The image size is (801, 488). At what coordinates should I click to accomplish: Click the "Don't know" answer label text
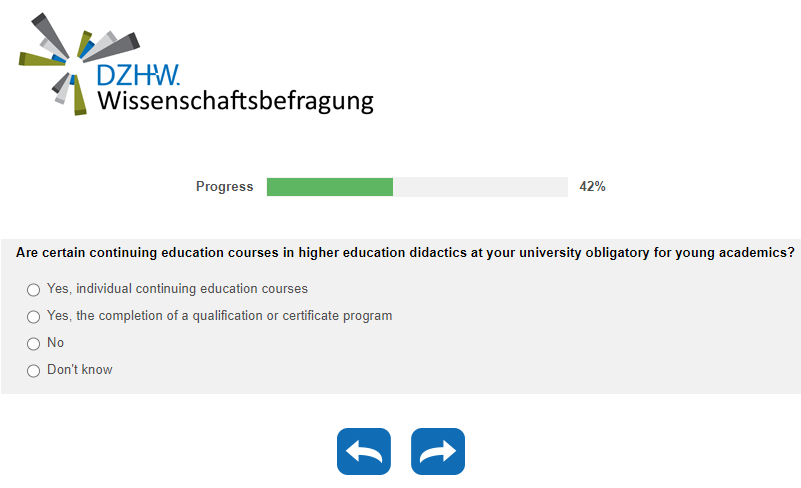(79, 370)
